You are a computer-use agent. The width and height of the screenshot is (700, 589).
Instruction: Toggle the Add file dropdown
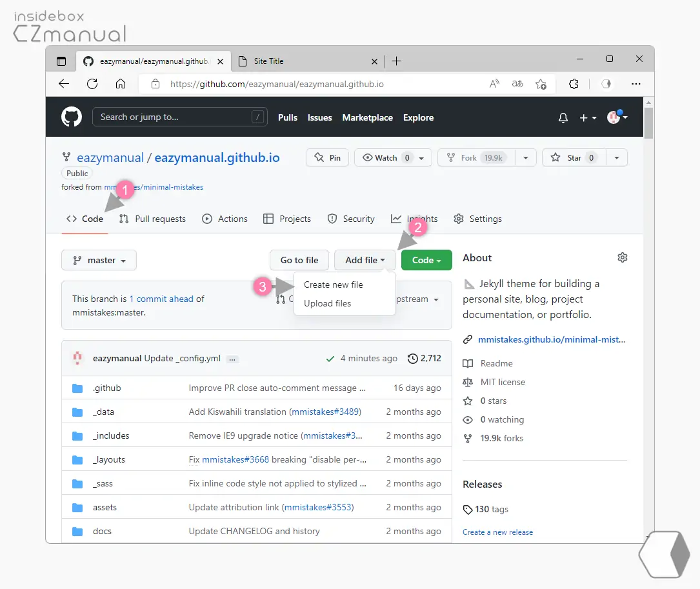[x=365, y=260]
